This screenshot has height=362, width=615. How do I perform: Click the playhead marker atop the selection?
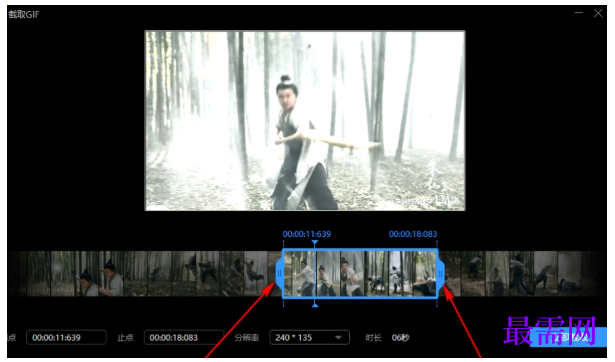pyautogui.click(x=315, y=243)
